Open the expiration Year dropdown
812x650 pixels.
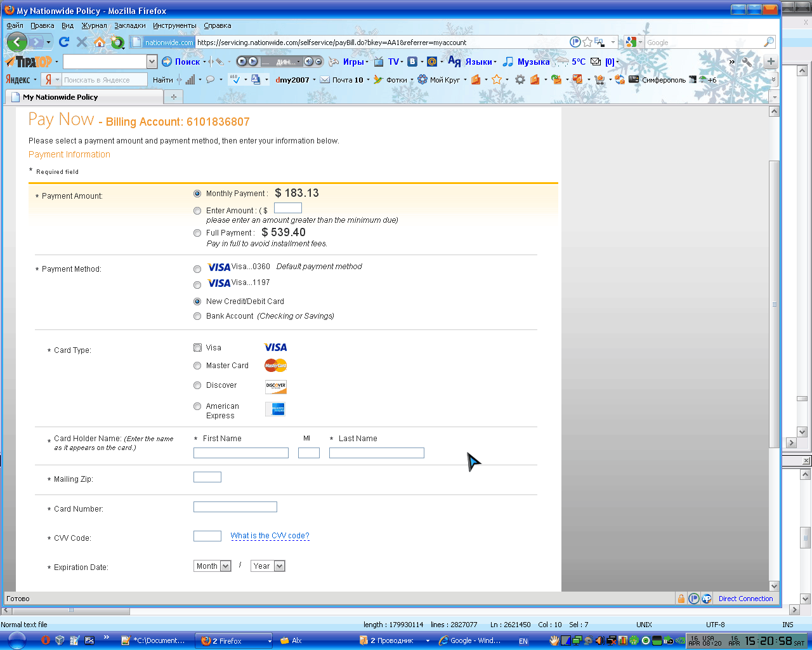(268, 566)
